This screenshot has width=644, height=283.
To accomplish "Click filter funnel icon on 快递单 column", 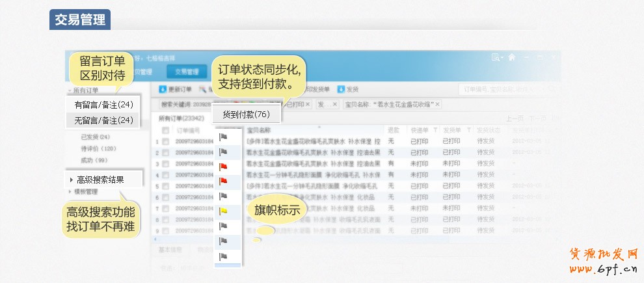I will (435, 130).
